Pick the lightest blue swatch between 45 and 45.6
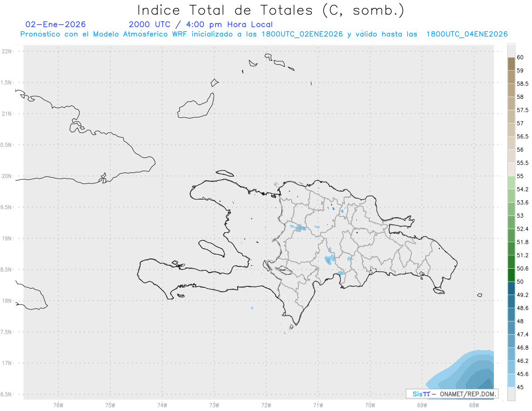 click(x=511, y=380)
